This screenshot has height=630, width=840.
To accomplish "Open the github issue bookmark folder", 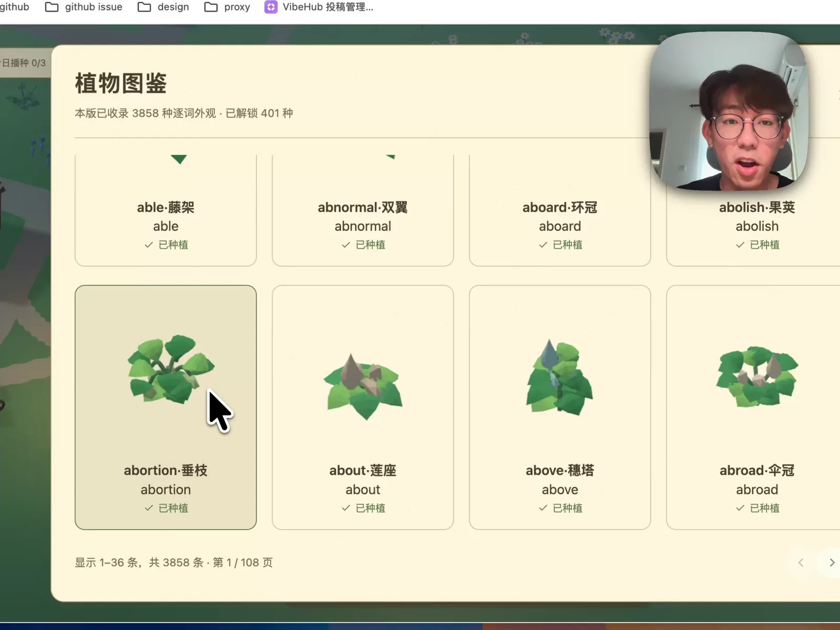I will pos(84,7).
